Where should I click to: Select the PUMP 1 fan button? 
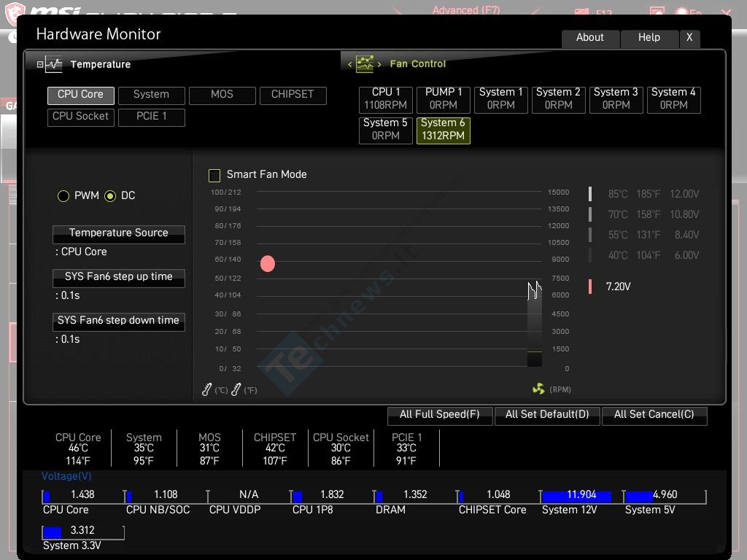443,99
